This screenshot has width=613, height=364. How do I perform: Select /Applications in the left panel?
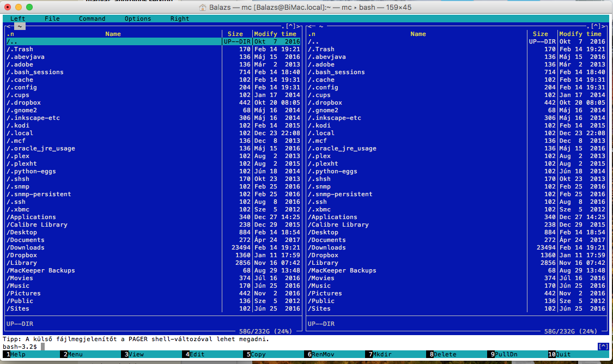pyautogui.click(x=153, y=217)
